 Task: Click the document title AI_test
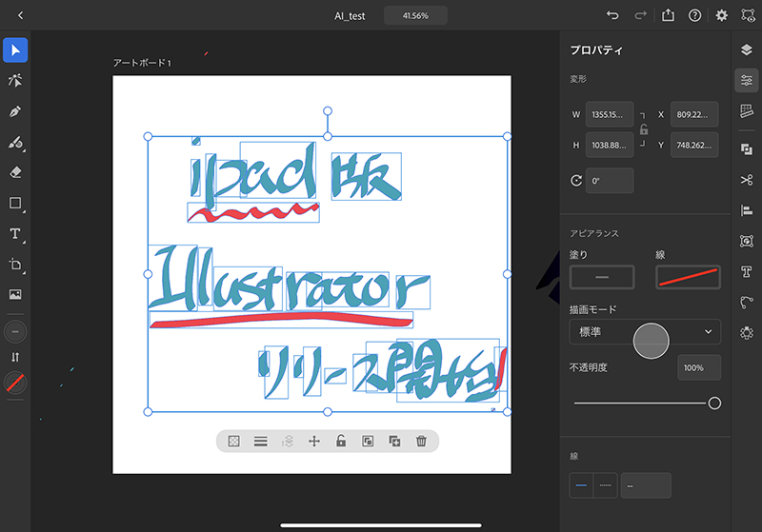pos(350,16)
